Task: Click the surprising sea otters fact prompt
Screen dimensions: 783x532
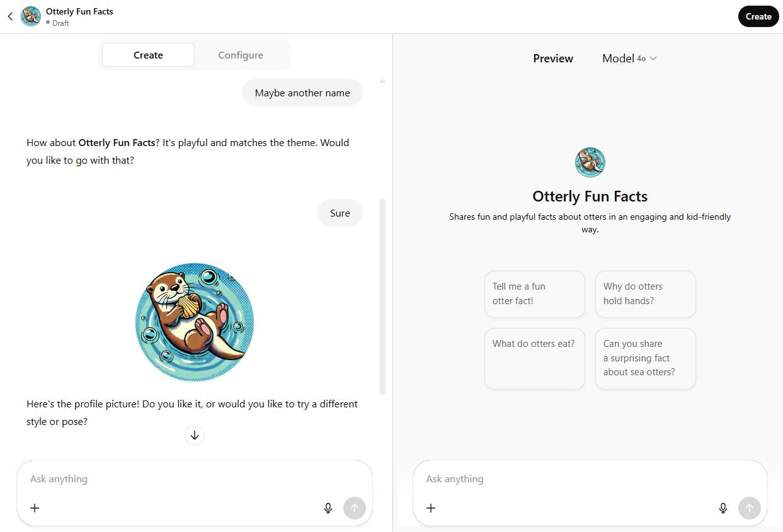Action: coord(645,358)
